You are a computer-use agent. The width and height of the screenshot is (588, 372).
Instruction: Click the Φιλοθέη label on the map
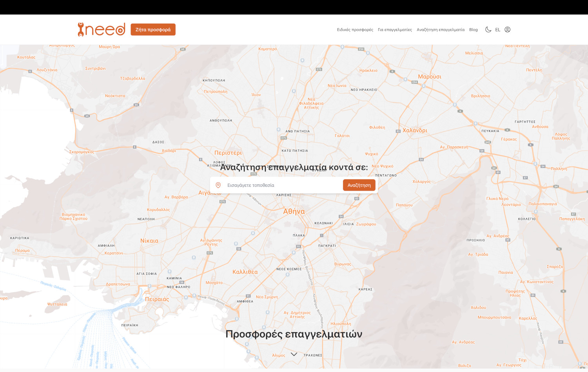coord(377,128)
